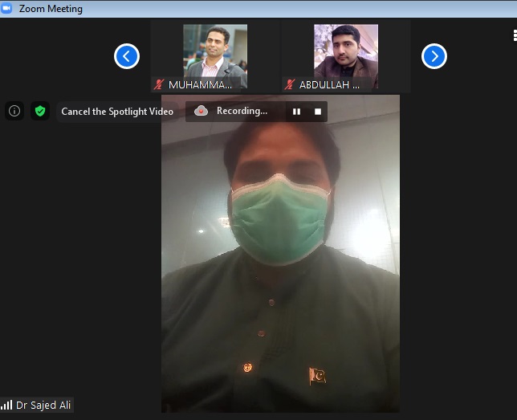Click the spotlighted main video feed

click(280, 265)
